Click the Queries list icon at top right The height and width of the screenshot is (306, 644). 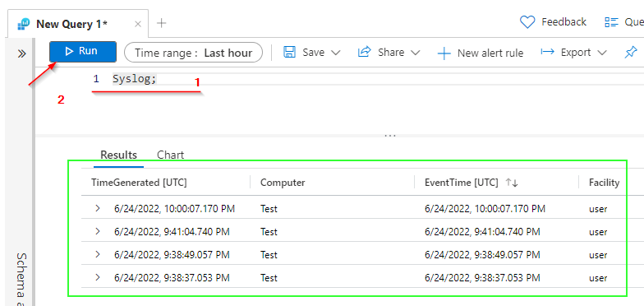[611, 22]
